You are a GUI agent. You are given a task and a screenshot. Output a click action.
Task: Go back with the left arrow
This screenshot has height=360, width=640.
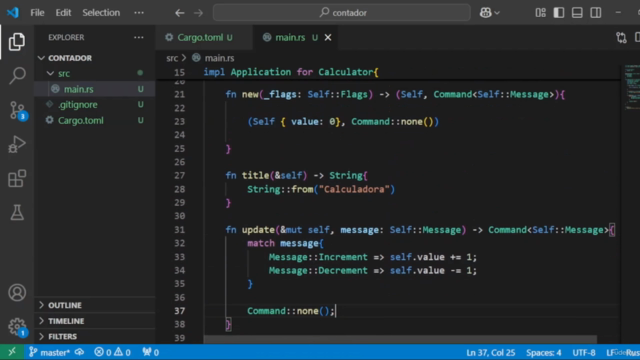point(180,13)
